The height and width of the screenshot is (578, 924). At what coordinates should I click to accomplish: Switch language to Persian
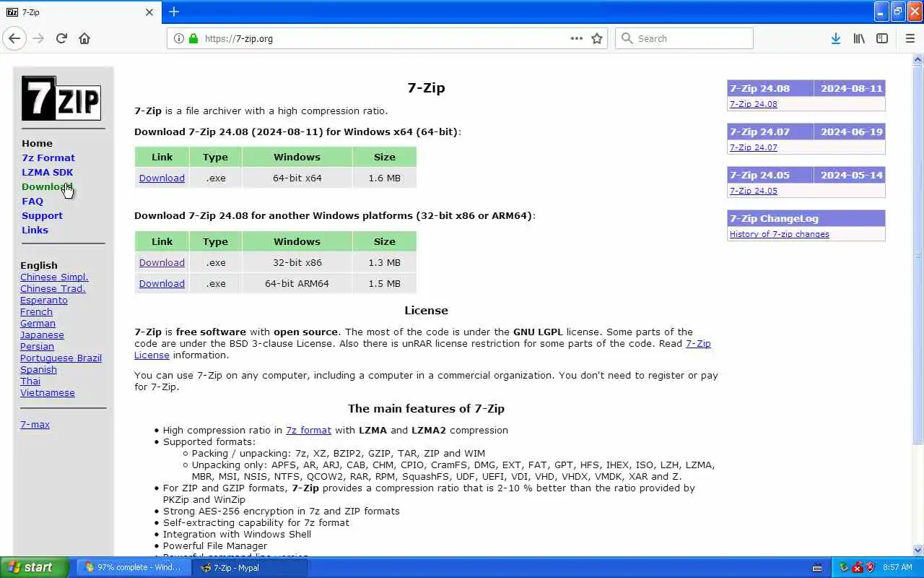click(37, 346)
